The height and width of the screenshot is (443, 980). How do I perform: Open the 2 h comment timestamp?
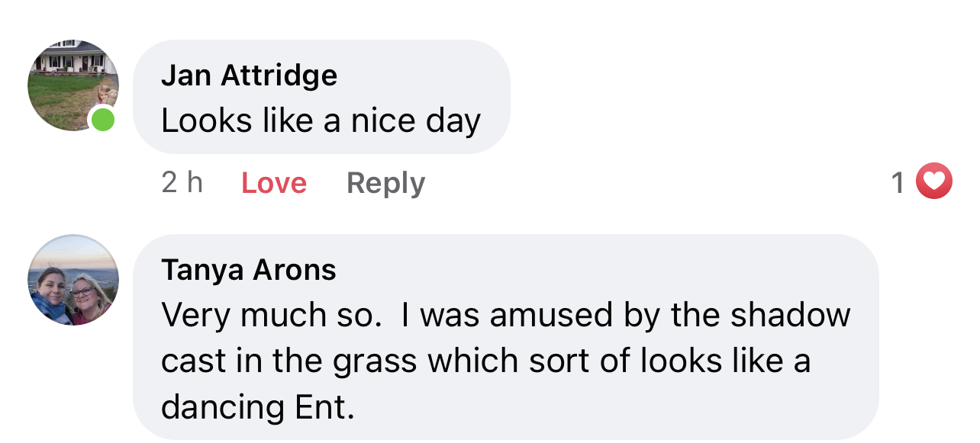[182, 183]
